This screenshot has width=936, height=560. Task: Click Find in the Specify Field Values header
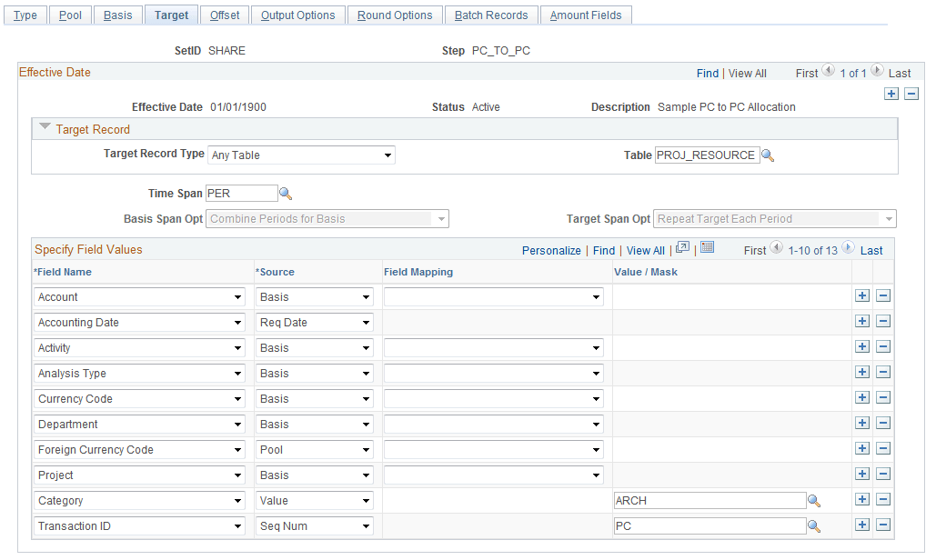[604, 249]
